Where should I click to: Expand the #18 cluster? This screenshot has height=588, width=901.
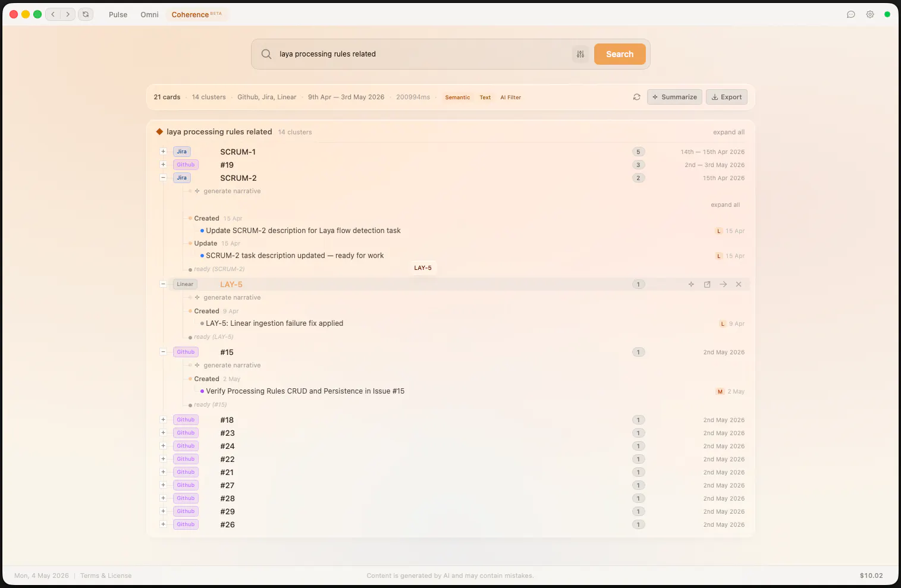163,420
